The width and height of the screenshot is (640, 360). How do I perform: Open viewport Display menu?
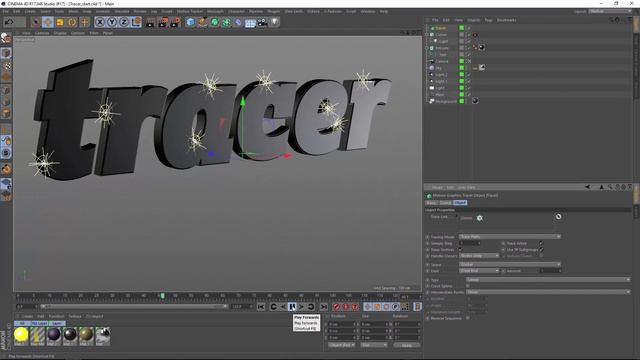pos(60,33)
